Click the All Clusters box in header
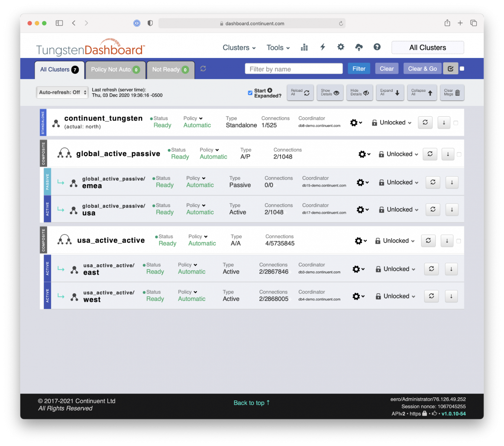 click(427, 48)
